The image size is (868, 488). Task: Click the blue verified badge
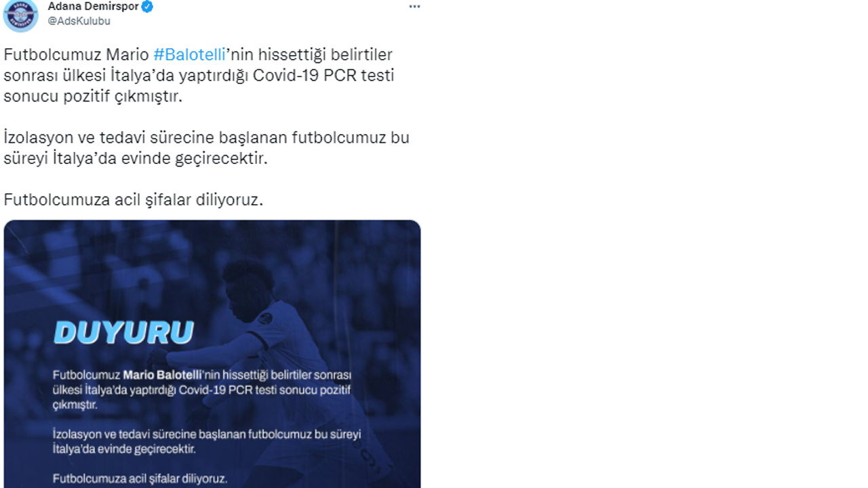tap(147, 7)
